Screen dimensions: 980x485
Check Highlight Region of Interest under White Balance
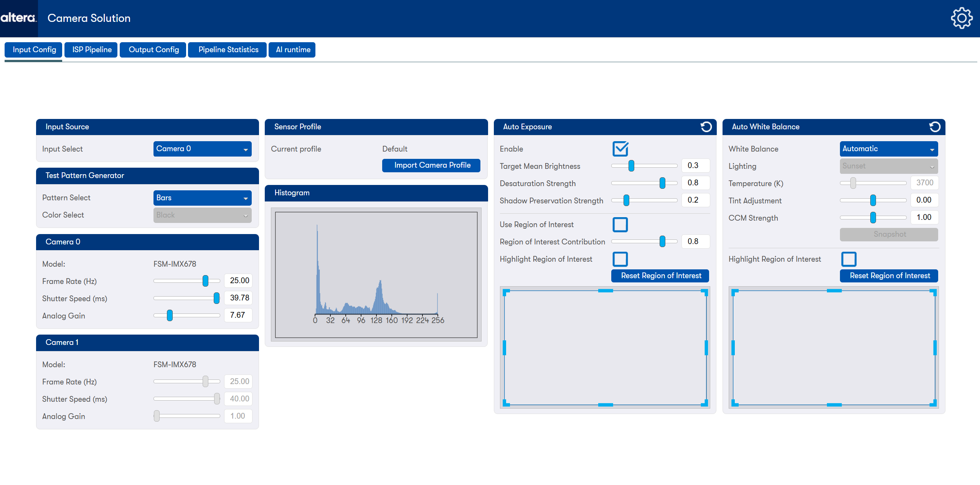coord(849,259)
